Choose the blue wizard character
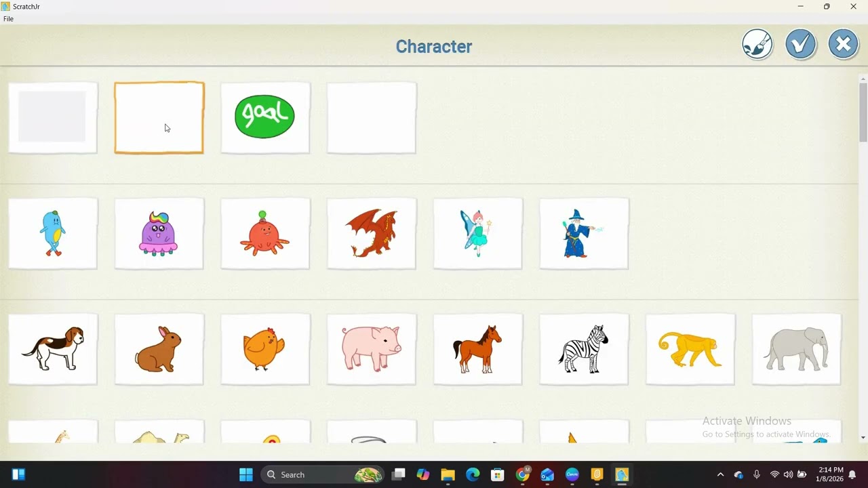868x488 pixels. point(584,233)
